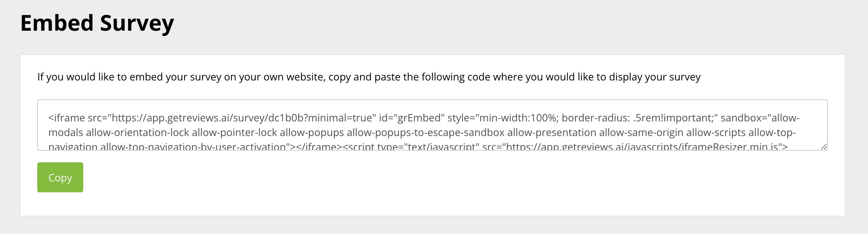This screenshot has width=868, height=234.
Task: Click the green Copy button
Action: pyautogui.click(x=60, y=177)
